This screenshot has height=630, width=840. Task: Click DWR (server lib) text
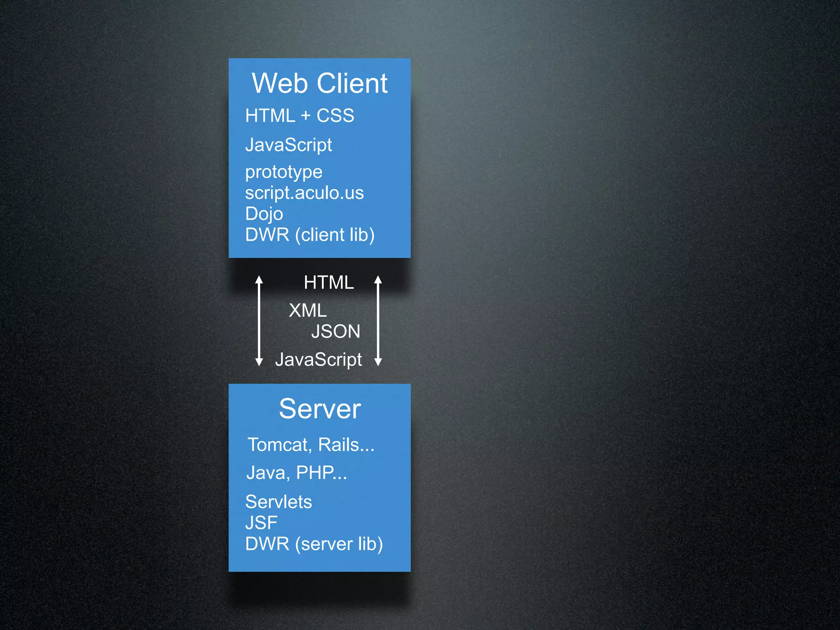tap(314, 544)
